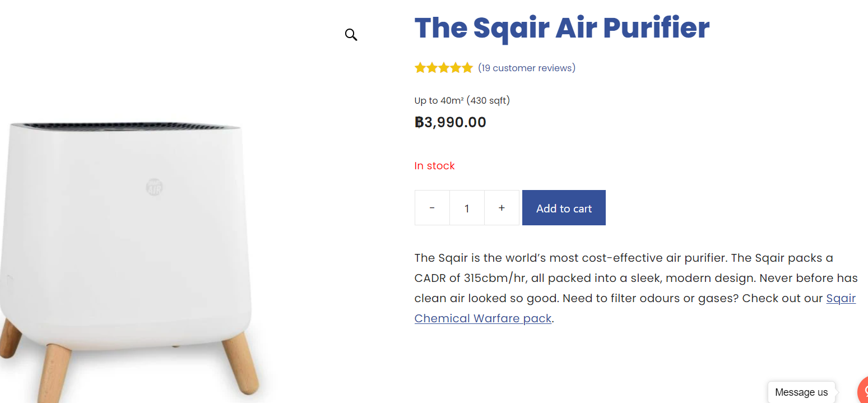
Task: Open the orange chat bubble icon
Action: (864, 391)
